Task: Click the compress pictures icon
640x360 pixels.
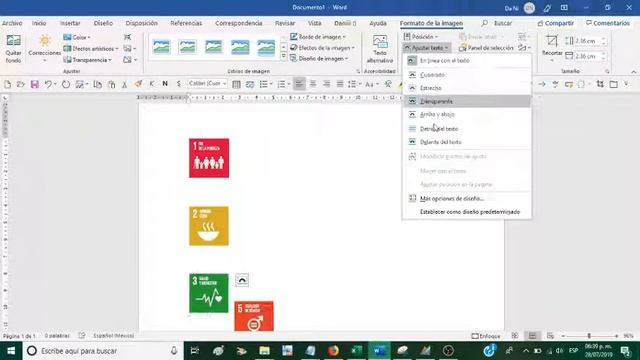Action: (128, 37)
